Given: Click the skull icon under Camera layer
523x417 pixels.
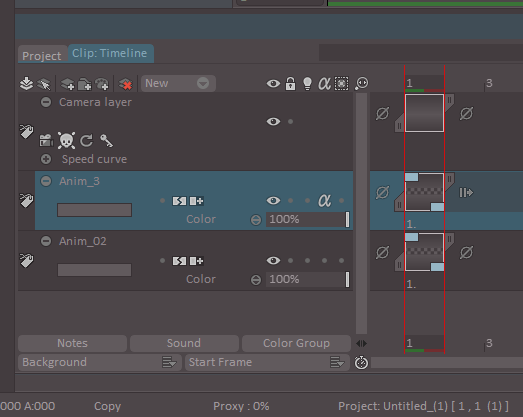Looking at the screenshot, I should click(66, 140).
